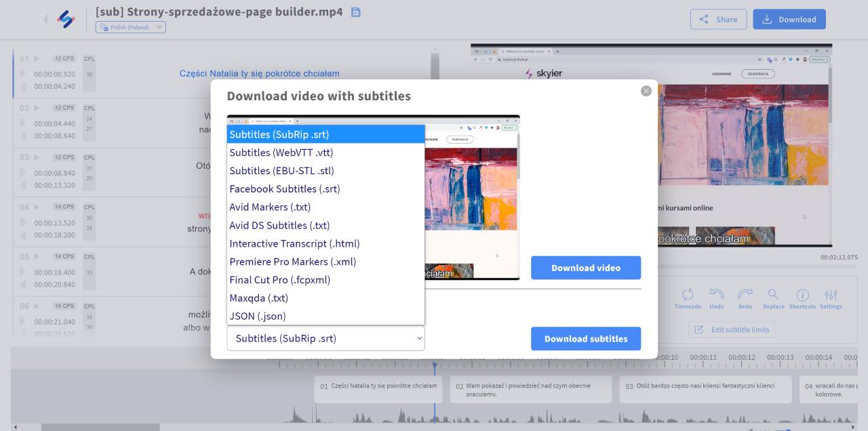The height and width of the screenshot is (431, 868).
Task: Expand the subtitle format combo box
Action: [325, 338]
